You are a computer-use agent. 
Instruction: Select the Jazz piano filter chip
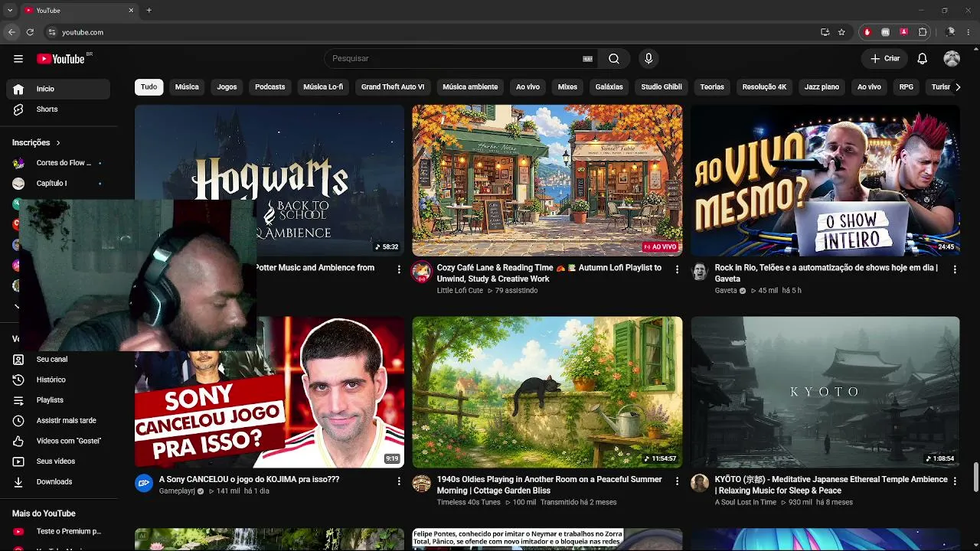(822, 86)
